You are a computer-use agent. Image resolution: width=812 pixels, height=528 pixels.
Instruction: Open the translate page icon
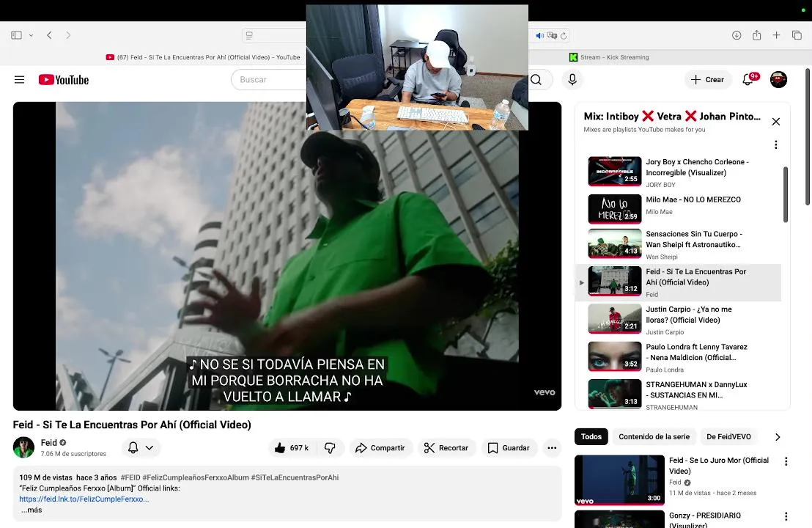point(552,35)
